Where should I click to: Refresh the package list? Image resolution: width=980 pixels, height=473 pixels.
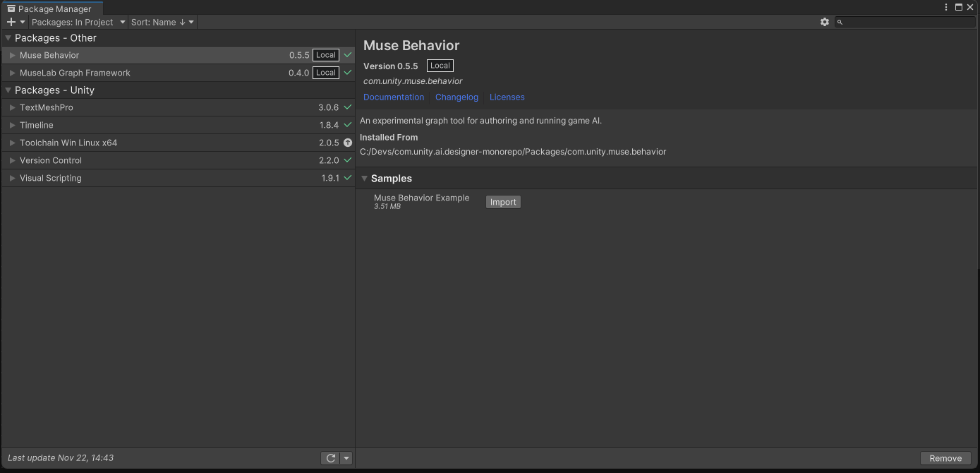(x=330, y=458)
